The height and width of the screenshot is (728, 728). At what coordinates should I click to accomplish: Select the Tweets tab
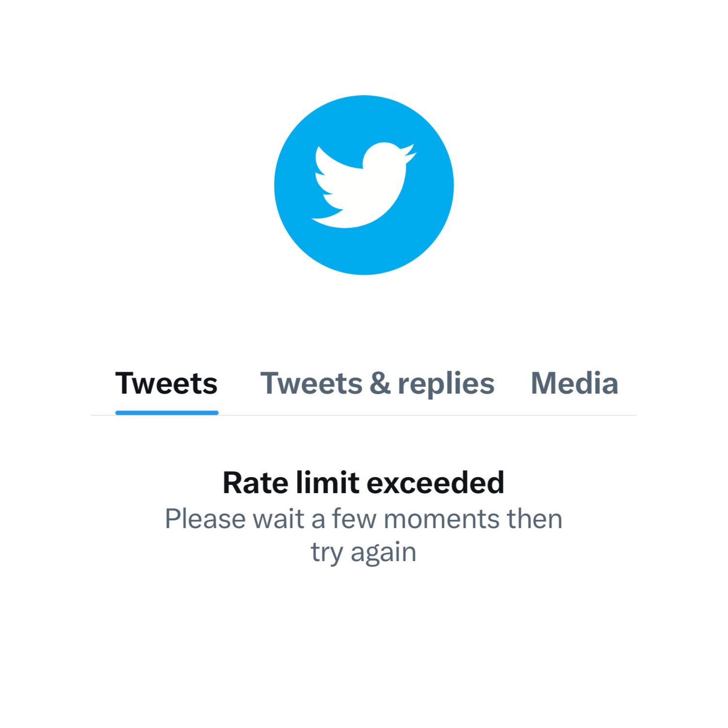(x=166, y=383)
